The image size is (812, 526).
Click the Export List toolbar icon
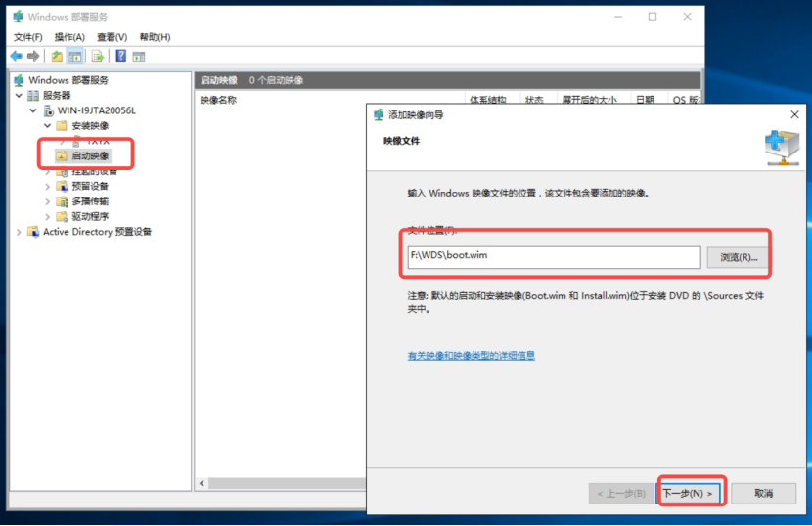pyautogui.click(x=98, y=56)
